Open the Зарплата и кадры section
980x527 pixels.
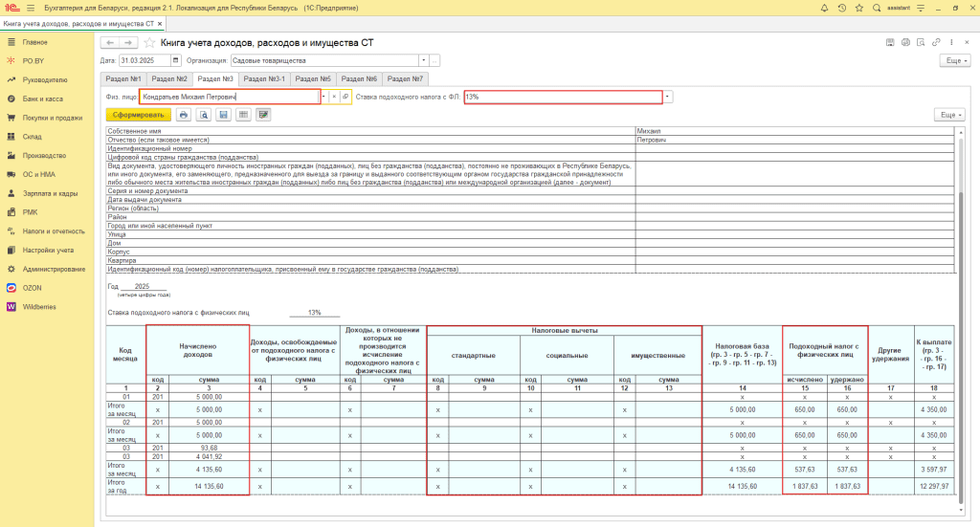coord(50,193)
